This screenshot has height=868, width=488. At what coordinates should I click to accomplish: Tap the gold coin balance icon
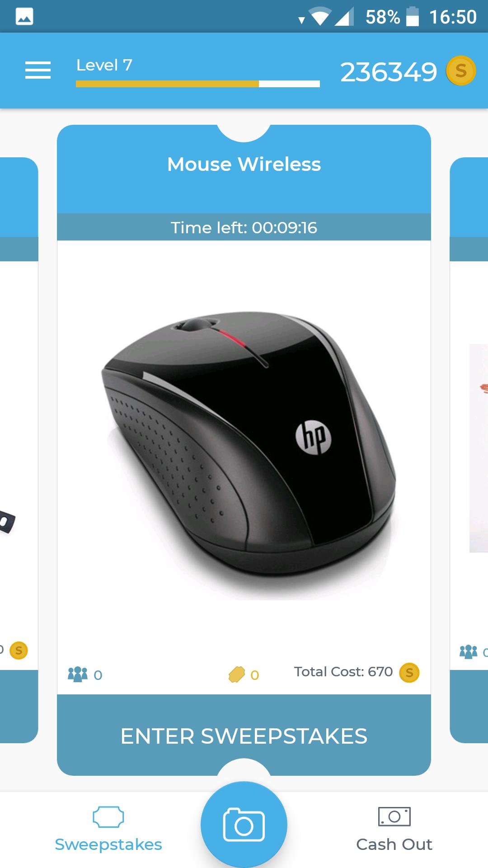[460, 71]
